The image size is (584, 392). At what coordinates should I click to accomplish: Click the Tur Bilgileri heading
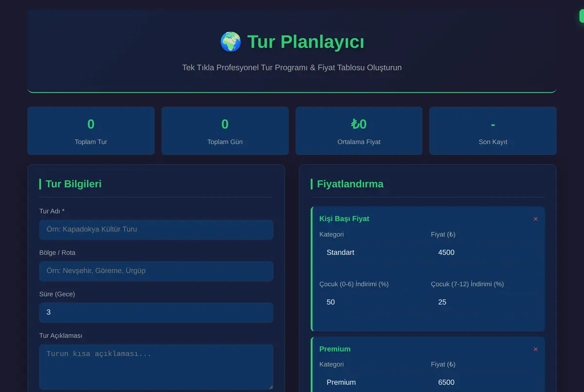point(73,184)
